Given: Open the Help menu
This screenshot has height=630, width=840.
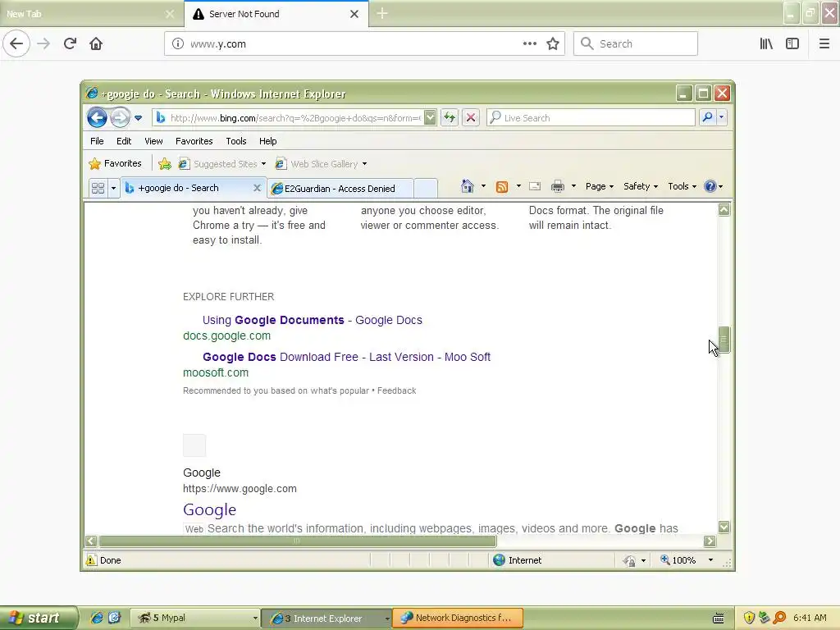Looking at the screenshot, I should tap(268, 141).
